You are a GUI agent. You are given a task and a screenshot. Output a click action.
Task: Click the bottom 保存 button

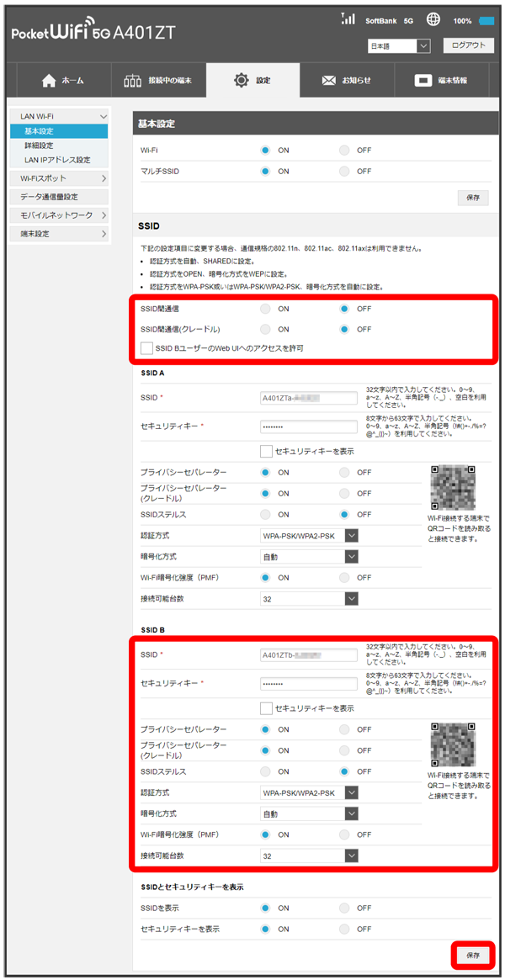point(473,956)
